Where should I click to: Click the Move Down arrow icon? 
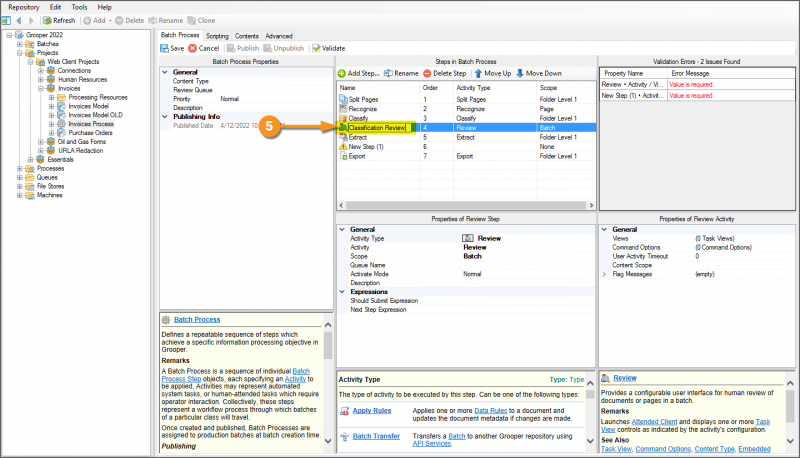pyautogui.click(x=520, y=73)
